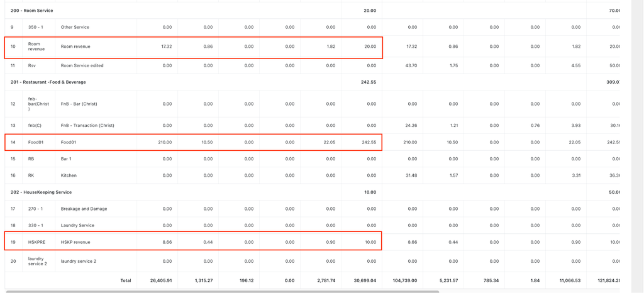Click the 'HSKPRE' code cell
The width and height of the screenshot is (644, 293).
[x=36, y=242]
